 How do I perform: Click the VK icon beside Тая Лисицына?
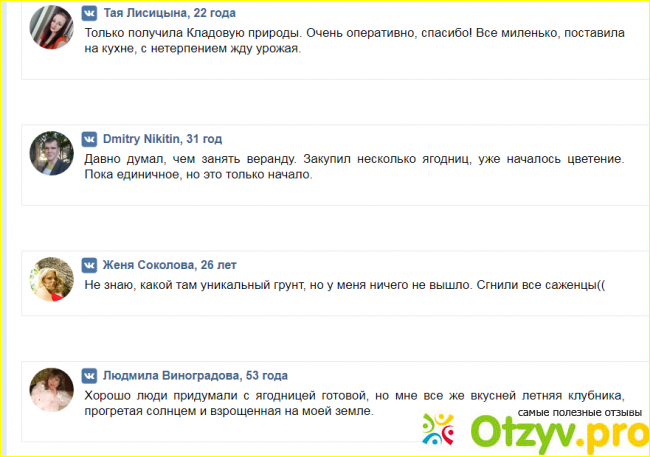click(x=90, y=13)
